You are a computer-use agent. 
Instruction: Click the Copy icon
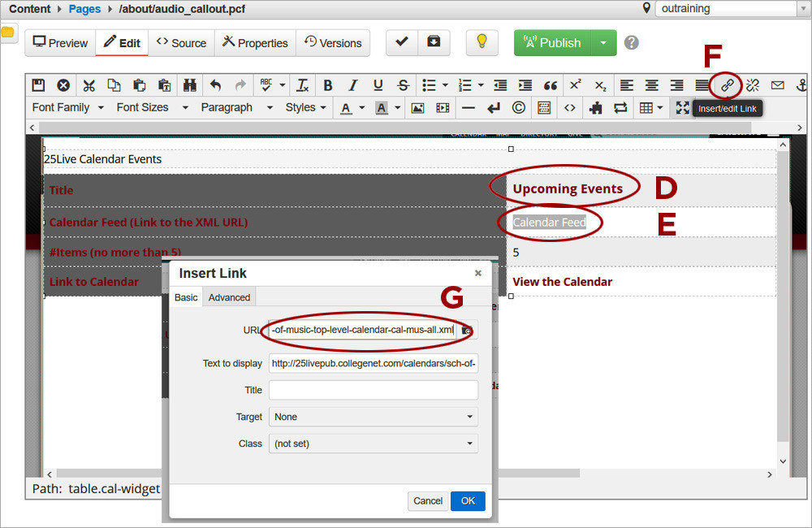(114, 85)
